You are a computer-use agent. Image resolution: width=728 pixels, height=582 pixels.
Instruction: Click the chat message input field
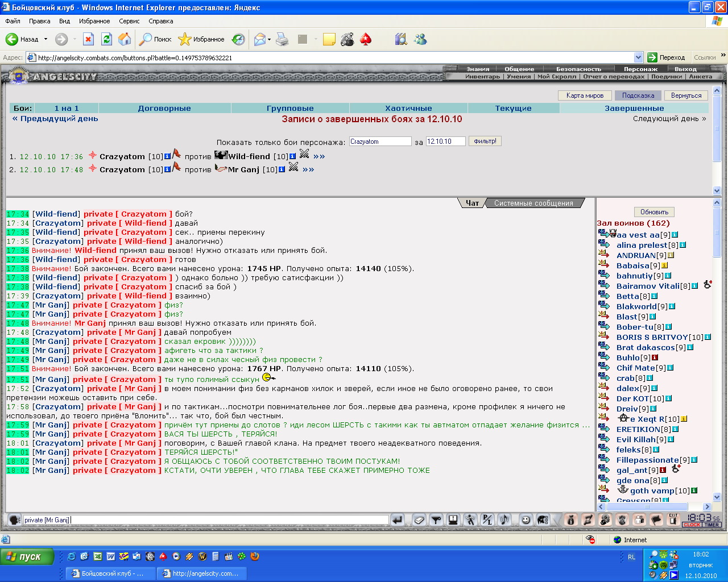point(205,520)
